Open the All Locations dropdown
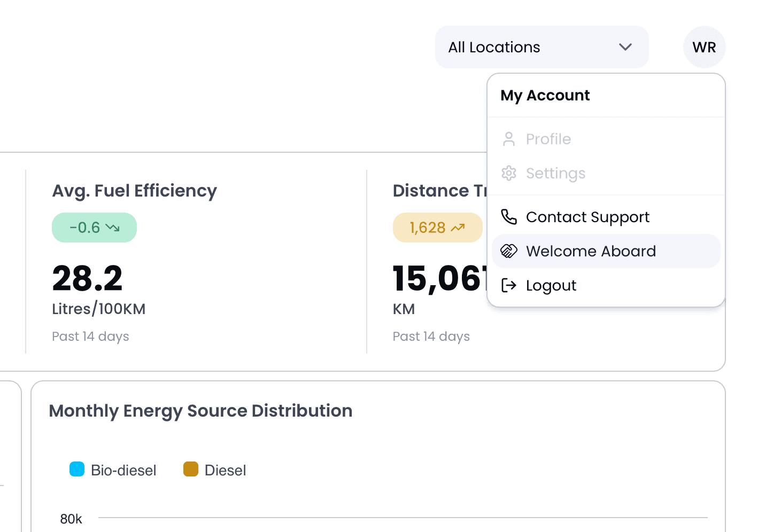758x532 pixels. click(541, 47)
